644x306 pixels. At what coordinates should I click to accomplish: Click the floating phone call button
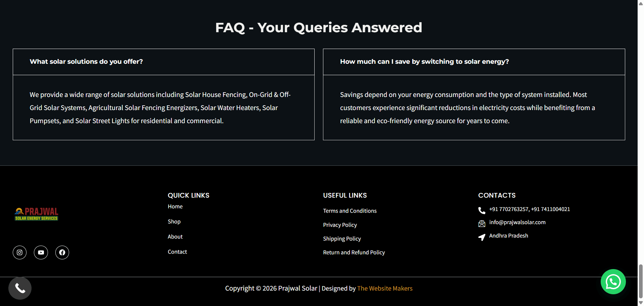click(x=20, y=288)
